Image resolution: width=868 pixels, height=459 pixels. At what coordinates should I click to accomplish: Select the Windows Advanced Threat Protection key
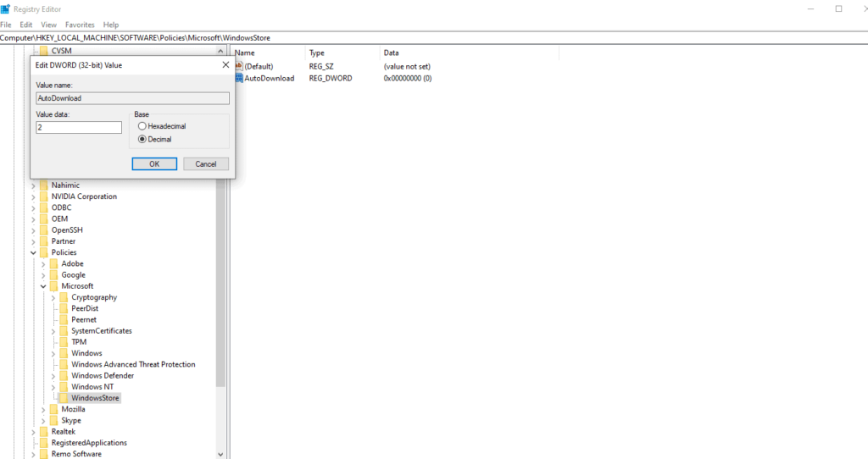pos(133,364)
